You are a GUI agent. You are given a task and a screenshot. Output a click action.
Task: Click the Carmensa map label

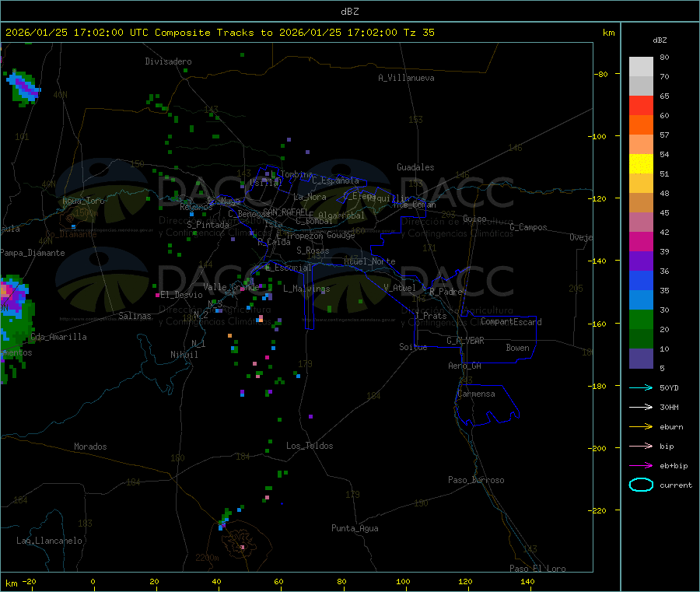click(x=476, y=394)
